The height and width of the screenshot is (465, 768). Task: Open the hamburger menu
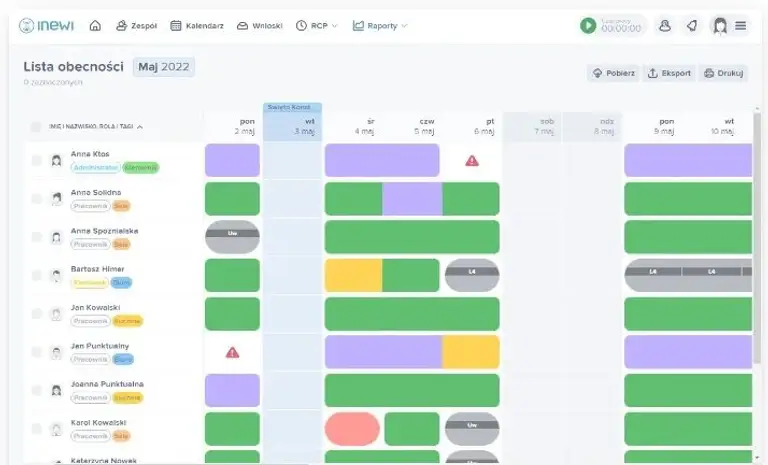point(741,26)
